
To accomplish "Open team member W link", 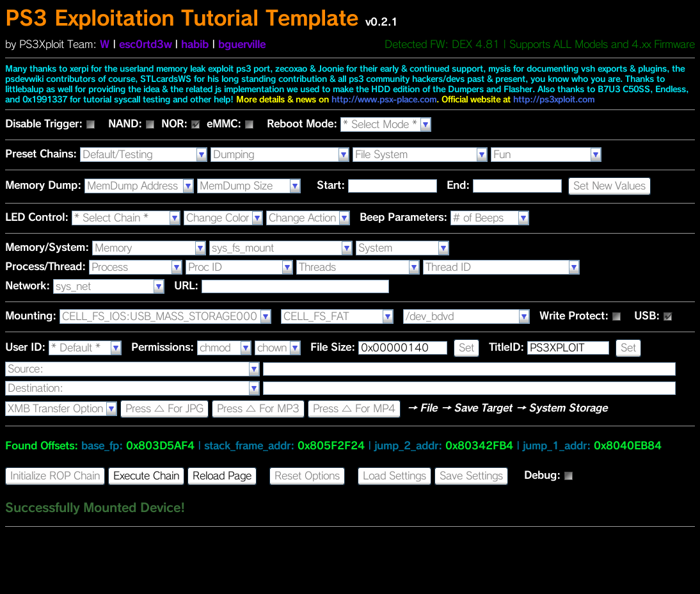I will tap(104, 45).
